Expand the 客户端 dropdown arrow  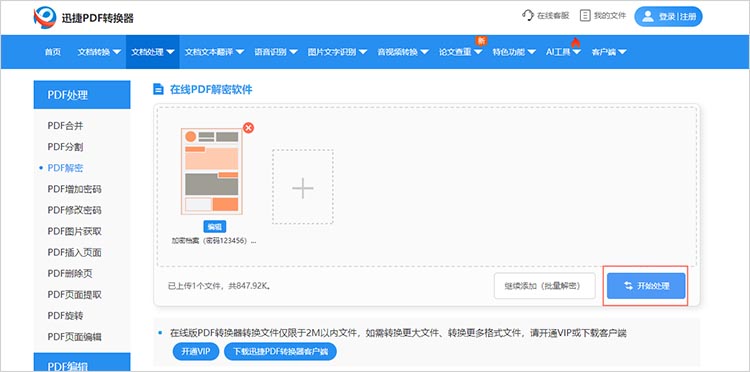tap(622, 52)
